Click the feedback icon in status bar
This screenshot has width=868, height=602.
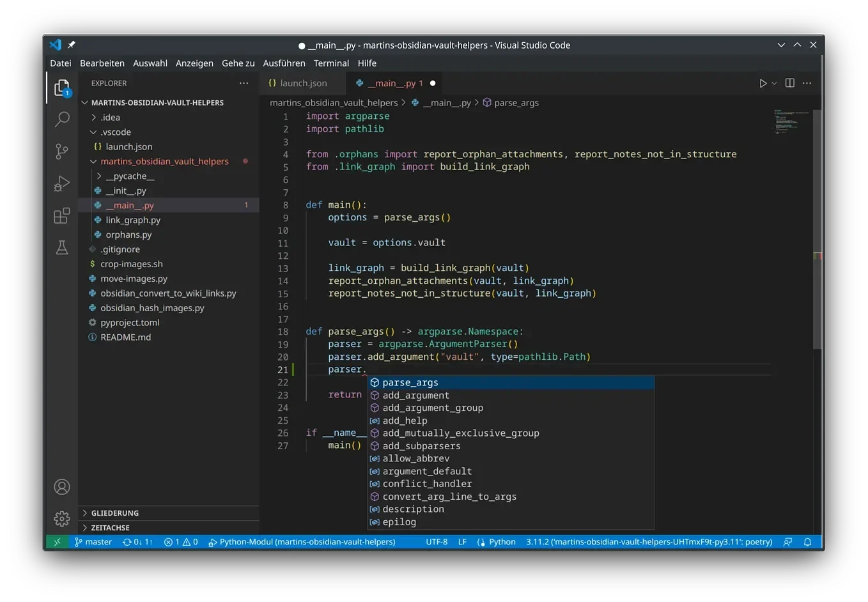pos(787,542)
